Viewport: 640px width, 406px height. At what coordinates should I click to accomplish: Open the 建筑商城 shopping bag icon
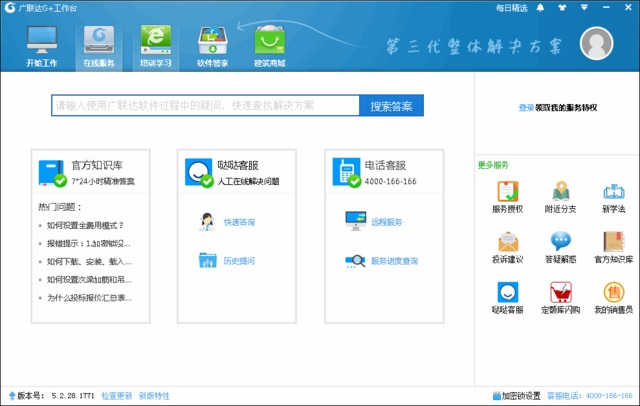(268, 45)
